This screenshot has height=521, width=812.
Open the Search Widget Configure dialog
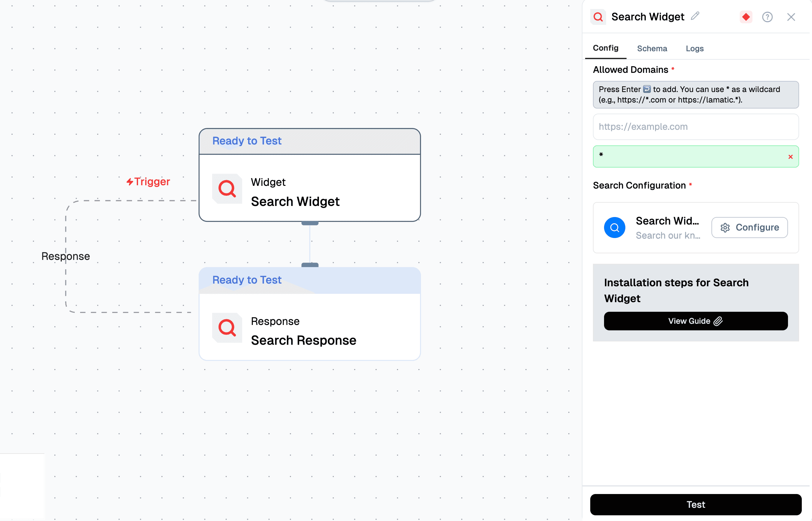pyautogui.click(x=749, y=227)
